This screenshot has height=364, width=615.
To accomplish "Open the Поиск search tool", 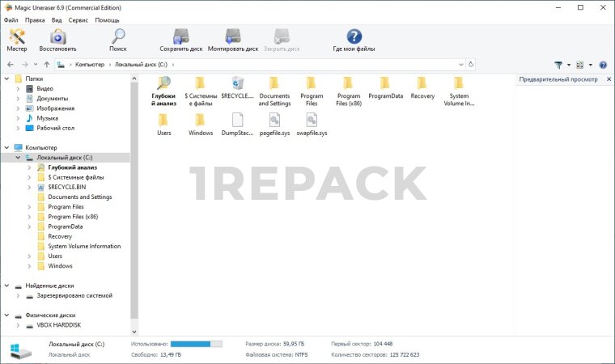I will pos(118,40).
